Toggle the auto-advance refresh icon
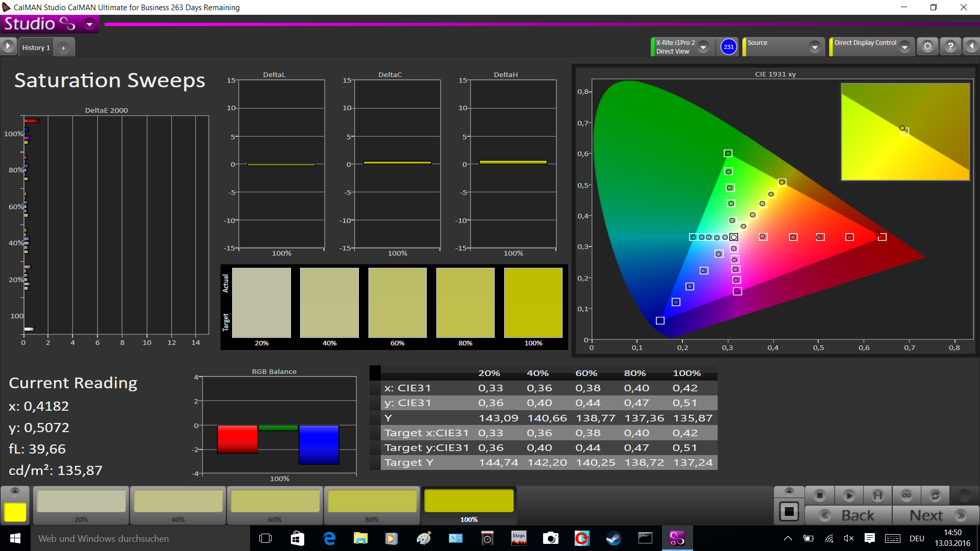The image size is (980, 551). pos(935,495)
